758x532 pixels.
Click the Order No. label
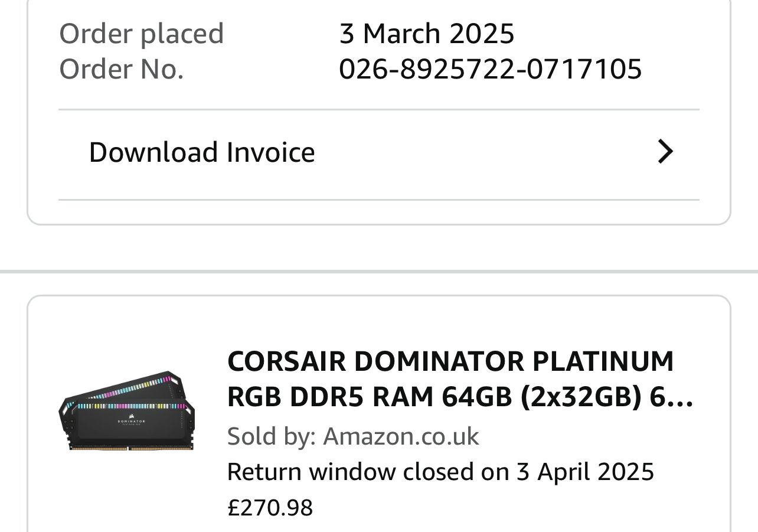pos(122,69)
